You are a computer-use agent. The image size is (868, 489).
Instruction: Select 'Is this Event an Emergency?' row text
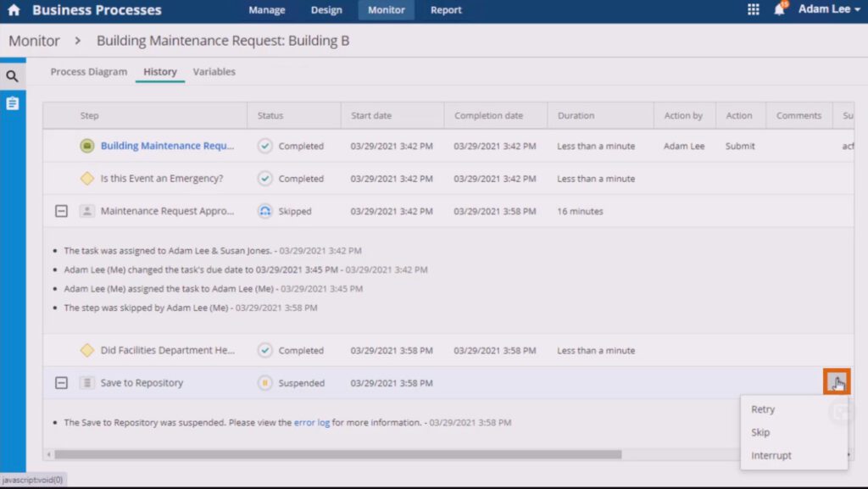(162, 179)
